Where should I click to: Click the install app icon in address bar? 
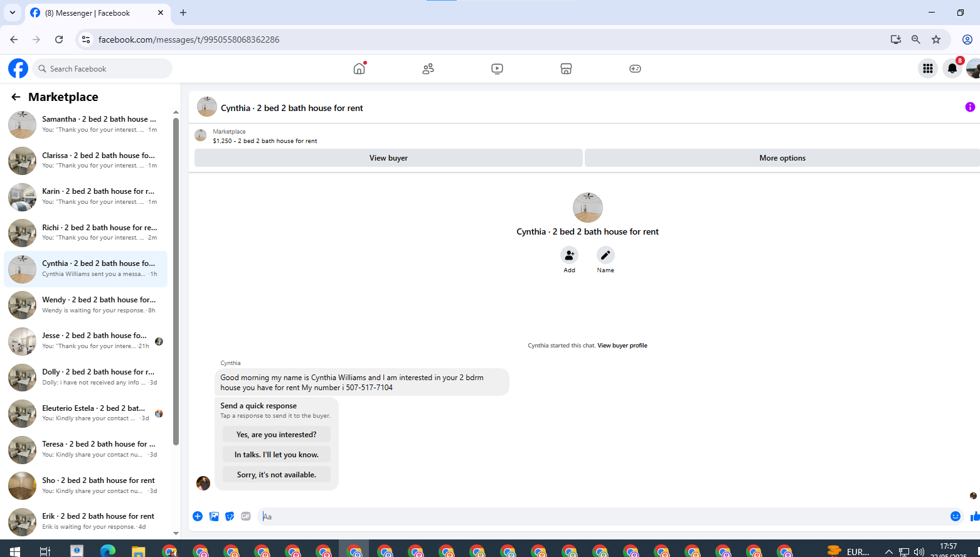coord(896,40)
